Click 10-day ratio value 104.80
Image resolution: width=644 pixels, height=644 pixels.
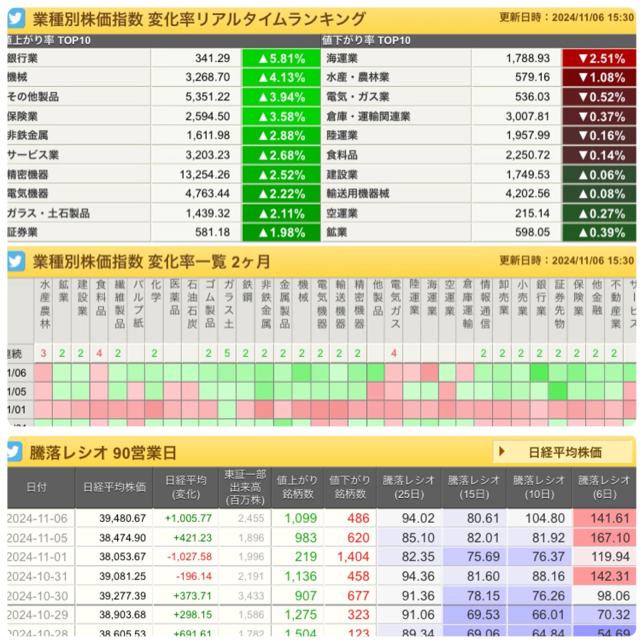[545, 518]
